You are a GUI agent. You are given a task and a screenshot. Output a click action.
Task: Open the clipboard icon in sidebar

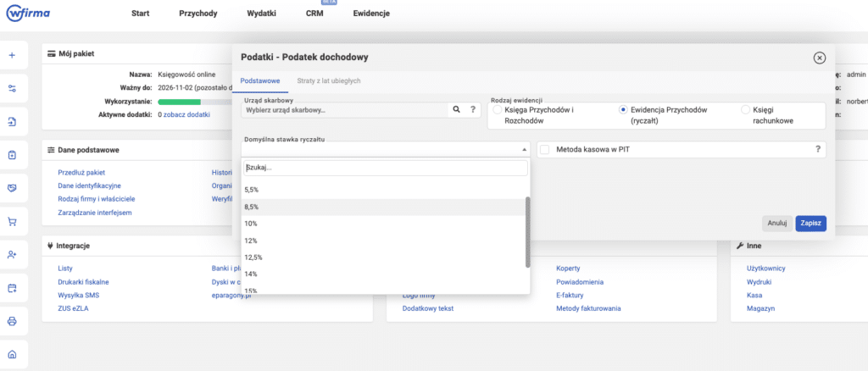(x=12, y=155)
